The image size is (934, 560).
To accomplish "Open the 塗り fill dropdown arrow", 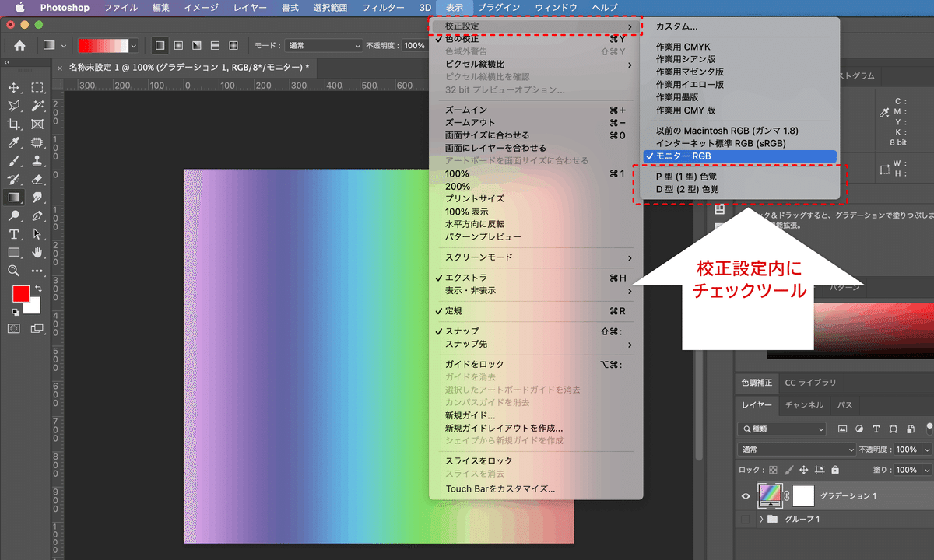I will [x=926, y=470].
